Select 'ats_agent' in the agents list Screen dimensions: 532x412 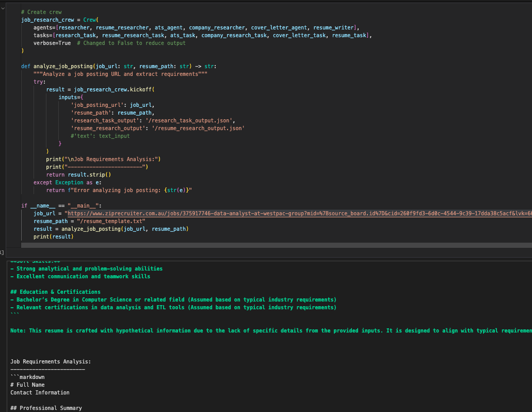[x=169, y=28]
